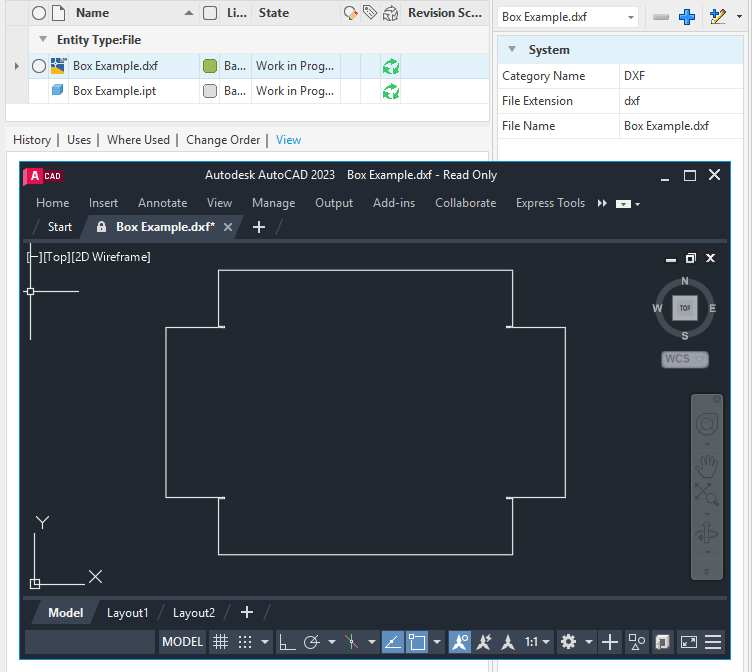Open the Annotate ribbon tab

click(x=163, y=203)
